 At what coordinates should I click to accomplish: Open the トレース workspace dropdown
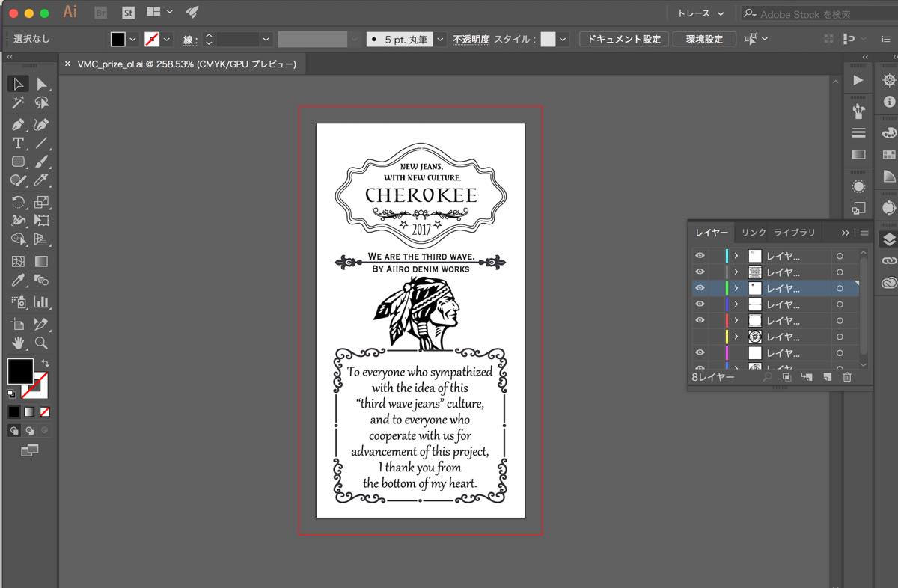pyautogui.click(x=701, y=13)
